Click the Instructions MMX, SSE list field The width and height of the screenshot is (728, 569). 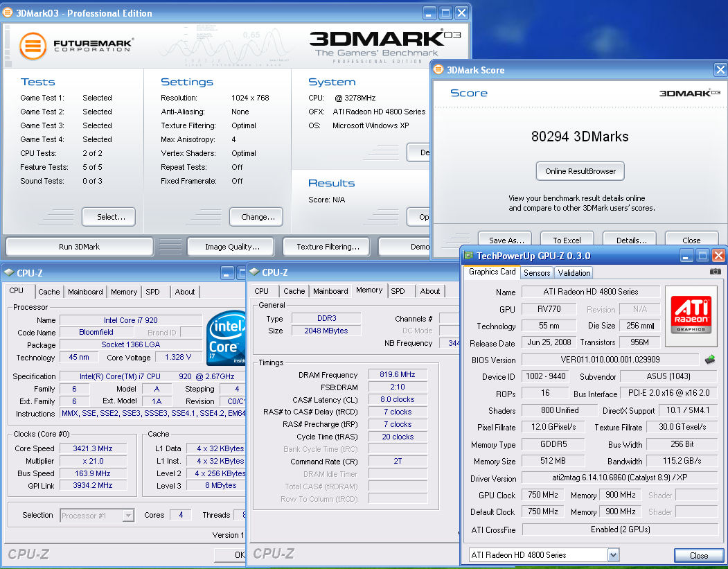tap(153, 413)
